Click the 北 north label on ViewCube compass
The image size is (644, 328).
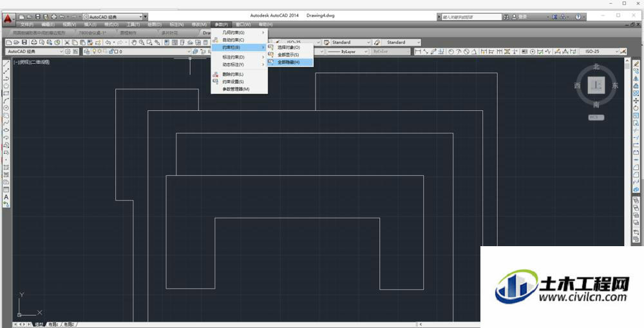pos(596,67)
